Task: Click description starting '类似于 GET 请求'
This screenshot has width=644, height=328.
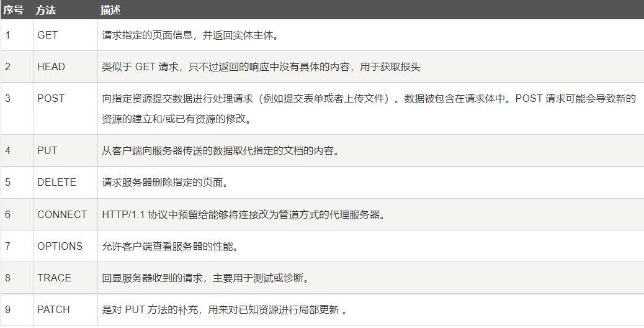Action: (261, 67)
